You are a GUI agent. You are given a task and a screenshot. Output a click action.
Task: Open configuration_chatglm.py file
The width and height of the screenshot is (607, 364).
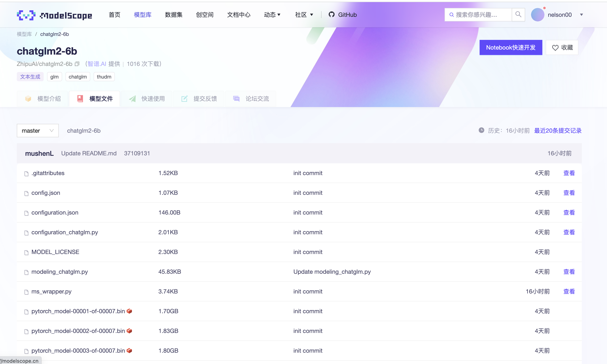64,232
